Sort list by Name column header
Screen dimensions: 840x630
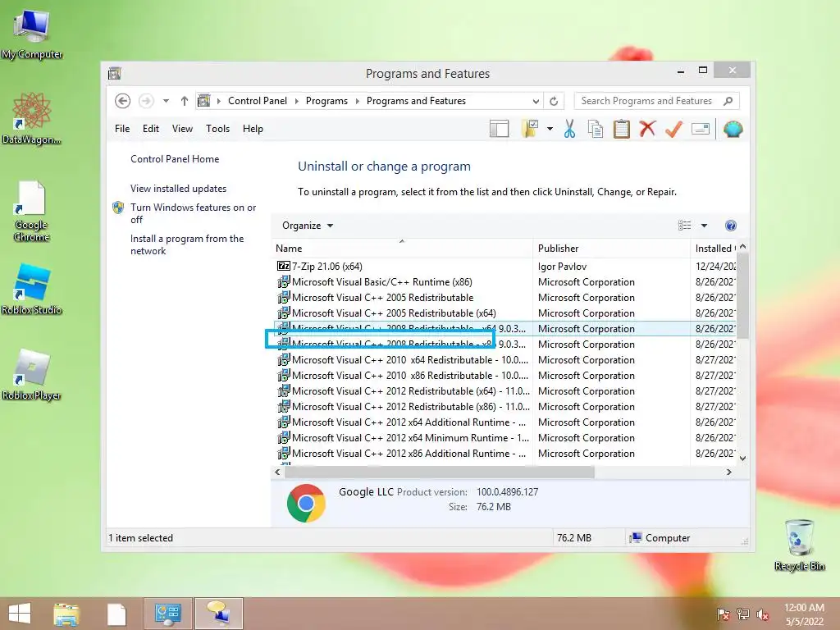coord(402,249)
